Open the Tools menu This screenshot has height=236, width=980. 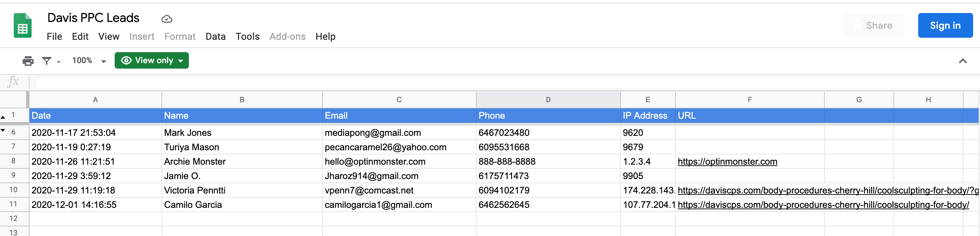tap(247, 36)
